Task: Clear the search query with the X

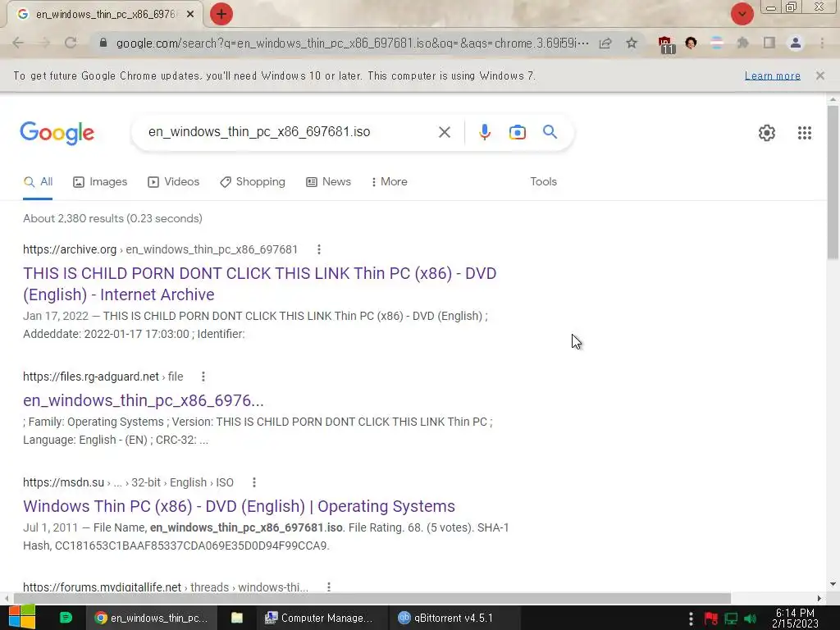Action: click(444, 132)
